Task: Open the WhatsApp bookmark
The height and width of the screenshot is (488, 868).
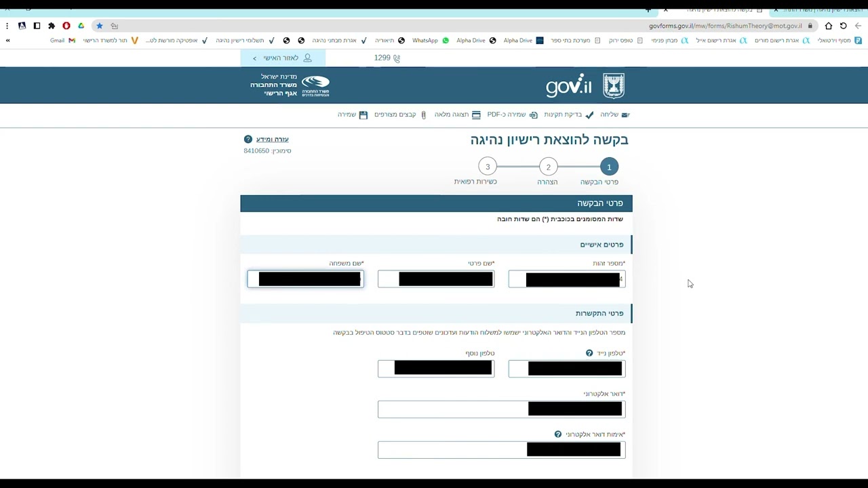Action: click(x=430, y=41)
